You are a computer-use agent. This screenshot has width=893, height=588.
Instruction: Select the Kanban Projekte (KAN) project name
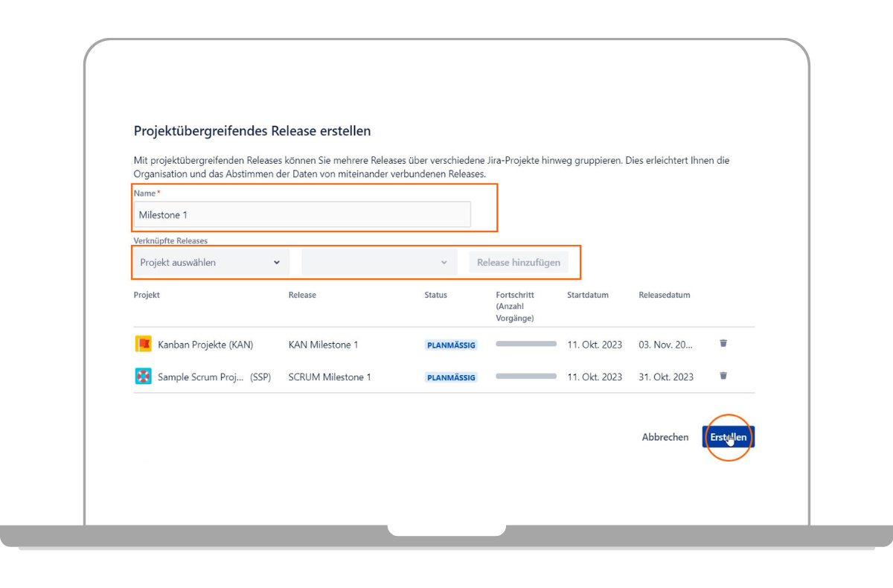pyautogui.click(x=205, y=345)
